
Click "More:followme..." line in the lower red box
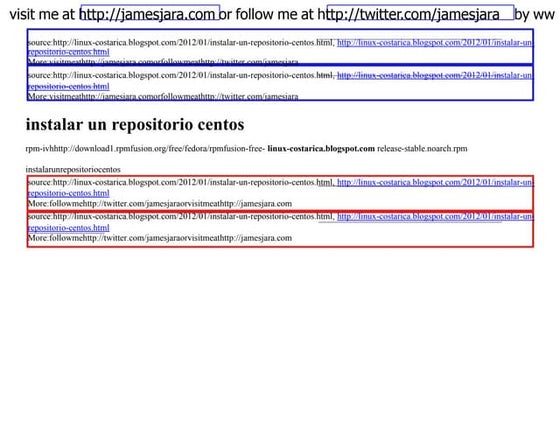pyautogui.click(x=160, y=238)
